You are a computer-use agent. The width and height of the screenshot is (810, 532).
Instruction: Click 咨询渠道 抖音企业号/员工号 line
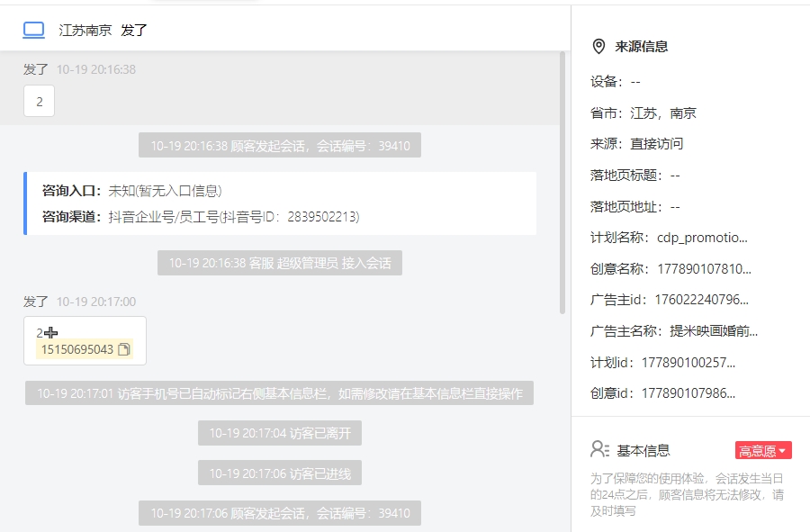pos(201,216)
